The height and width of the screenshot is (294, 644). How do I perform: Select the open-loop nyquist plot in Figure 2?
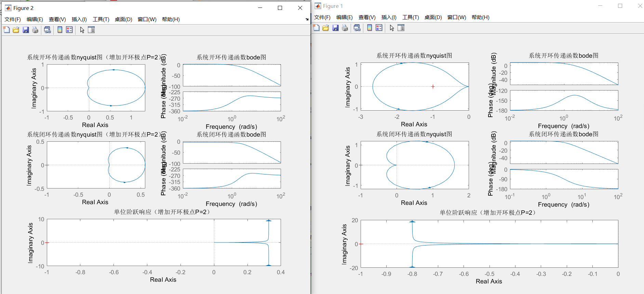(96, 88)
